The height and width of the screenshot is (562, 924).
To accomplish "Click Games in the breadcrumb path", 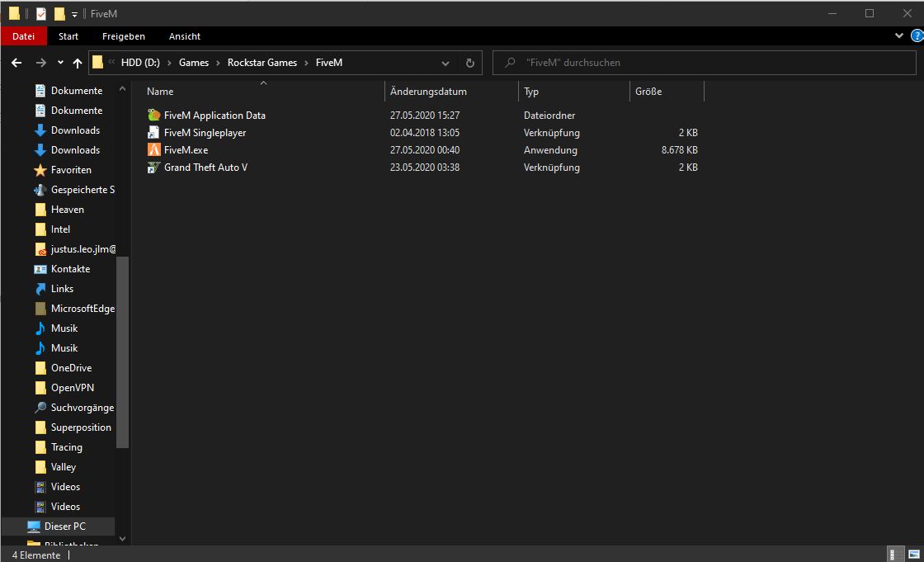I will tap(194, 63).
